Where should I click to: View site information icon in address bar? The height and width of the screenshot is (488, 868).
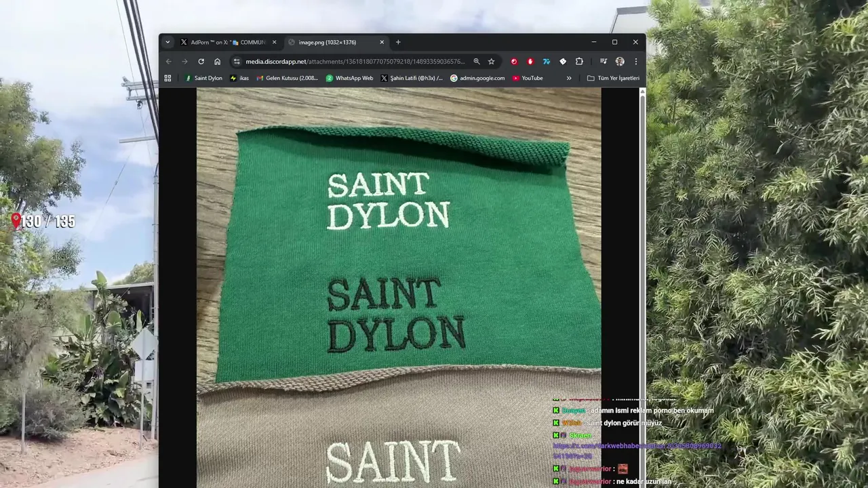237,61
